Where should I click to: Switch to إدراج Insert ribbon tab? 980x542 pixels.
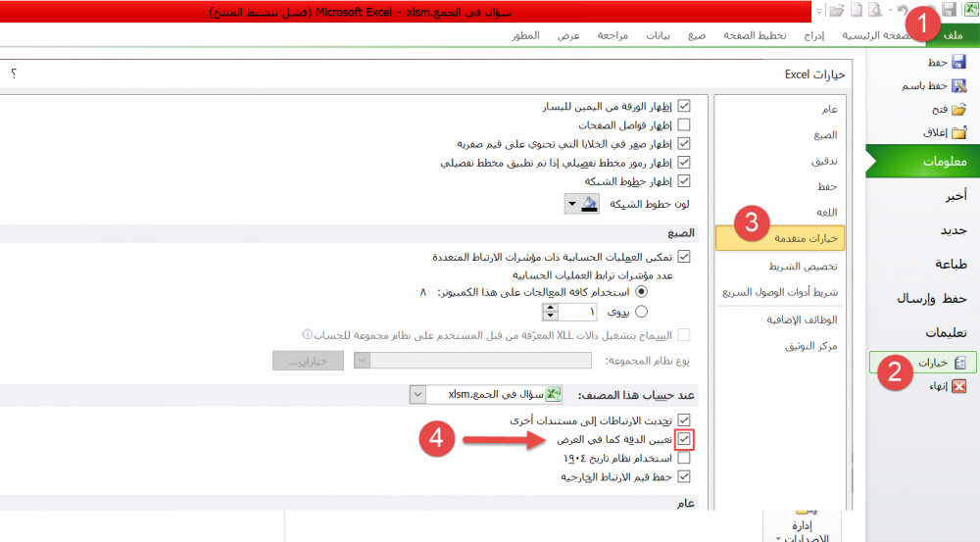[813, 35]
